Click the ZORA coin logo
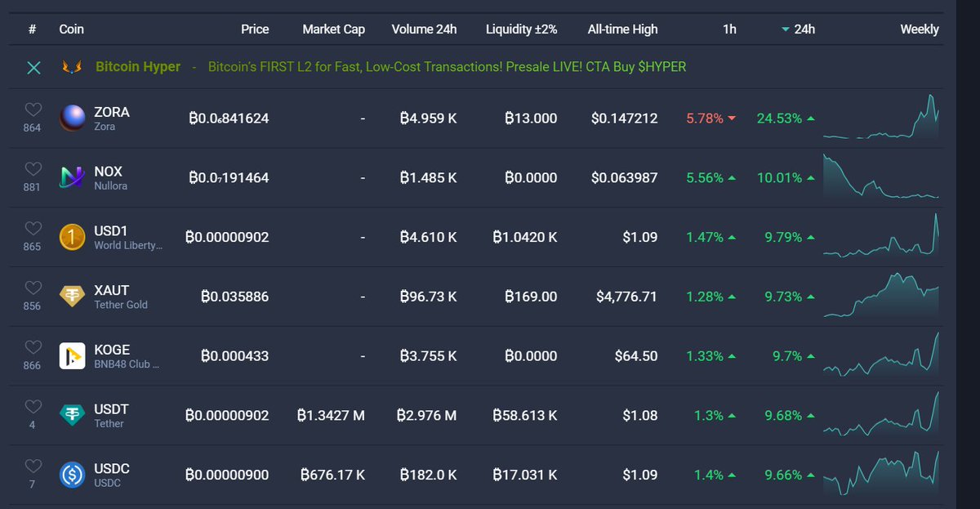Viewport: 980px width, 509px height. point(73,118)
